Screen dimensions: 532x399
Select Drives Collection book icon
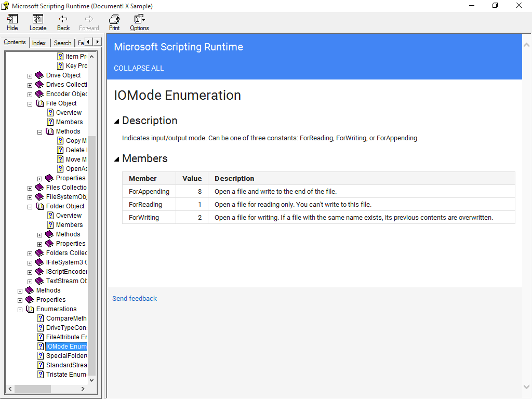click(x=39, y=85)
